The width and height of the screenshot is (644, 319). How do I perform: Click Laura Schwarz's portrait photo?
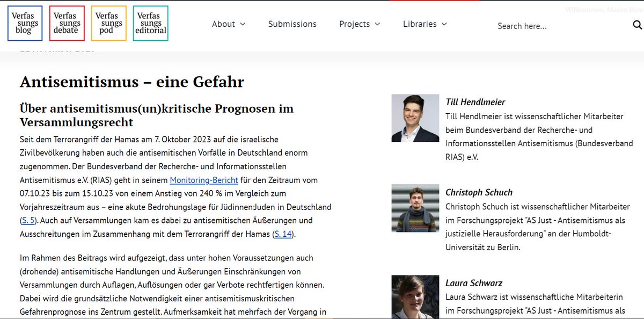[x=415, y=297]
